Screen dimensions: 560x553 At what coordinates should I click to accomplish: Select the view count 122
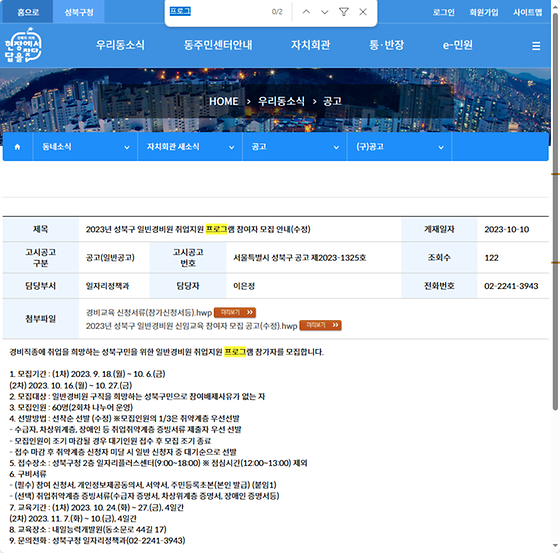pos(491,258)
